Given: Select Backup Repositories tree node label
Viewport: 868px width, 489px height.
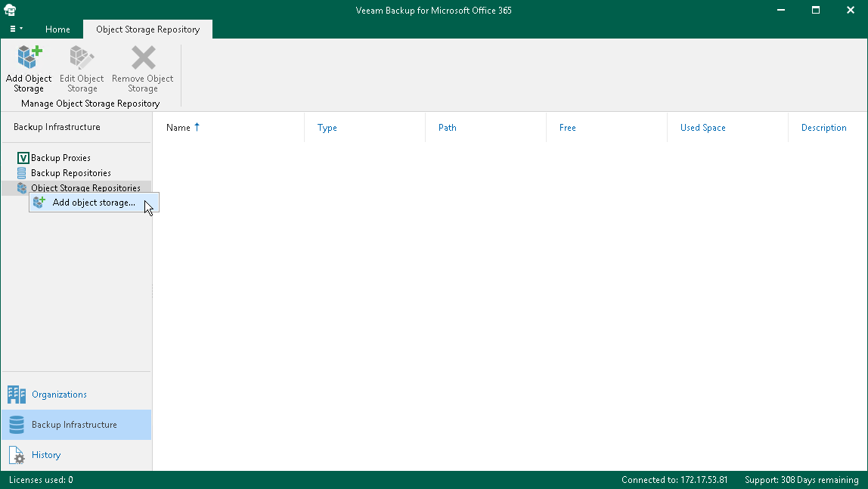Looking at the screenshot, I should tap(71, 173).
